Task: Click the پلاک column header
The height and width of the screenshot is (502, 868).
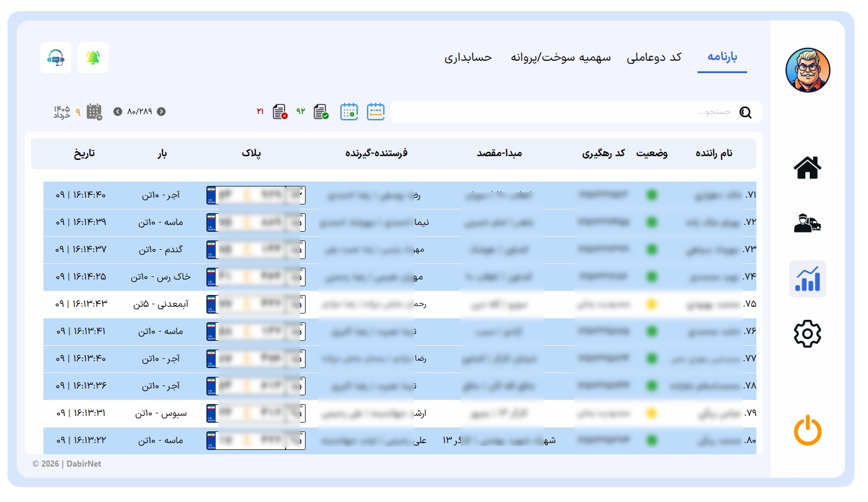Action: pyautogui.click(x=252, y=153)
